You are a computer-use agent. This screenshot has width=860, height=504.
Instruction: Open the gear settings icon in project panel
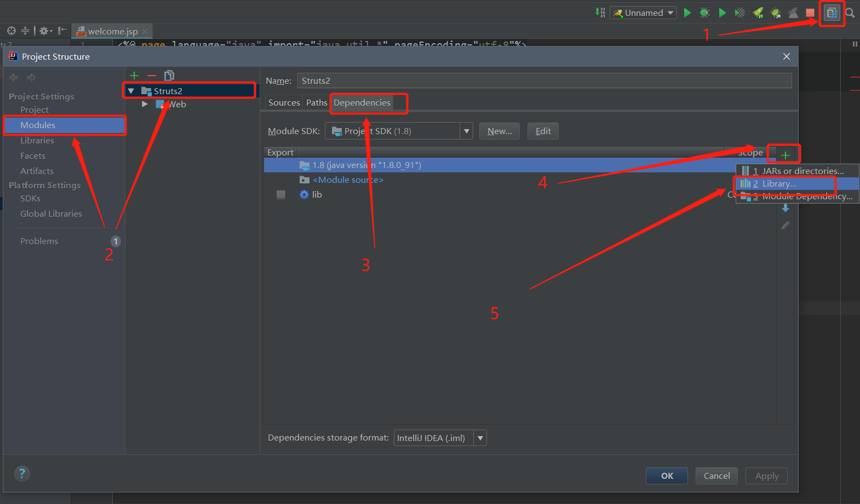pyautogui.click(x=45, y=31)
